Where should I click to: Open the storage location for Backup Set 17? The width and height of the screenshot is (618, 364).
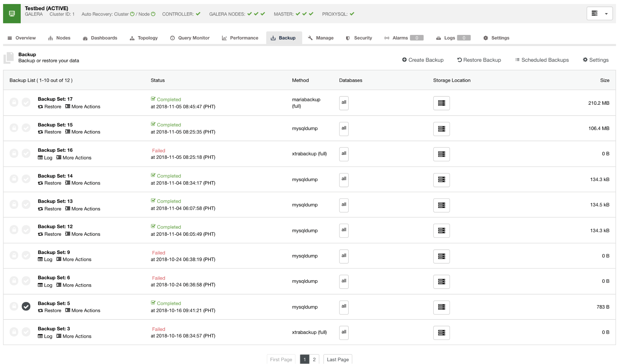[x=441, y=103]
